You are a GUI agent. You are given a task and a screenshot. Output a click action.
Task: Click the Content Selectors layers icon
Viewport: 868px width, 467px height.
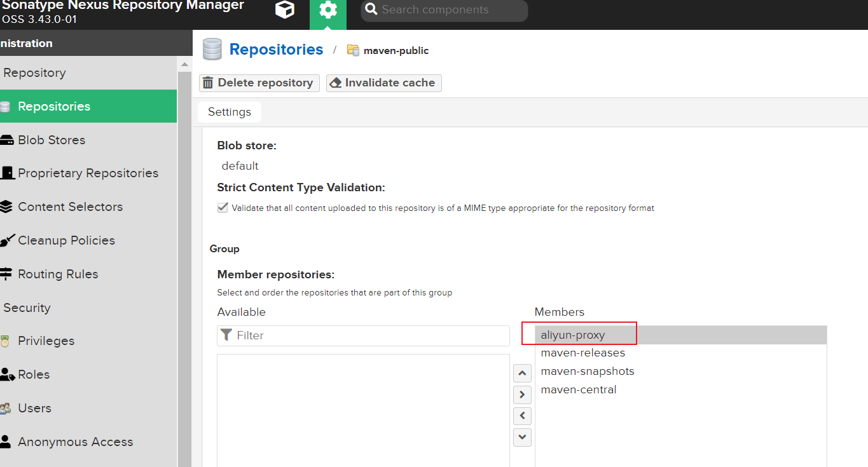(x=6, y=206)
